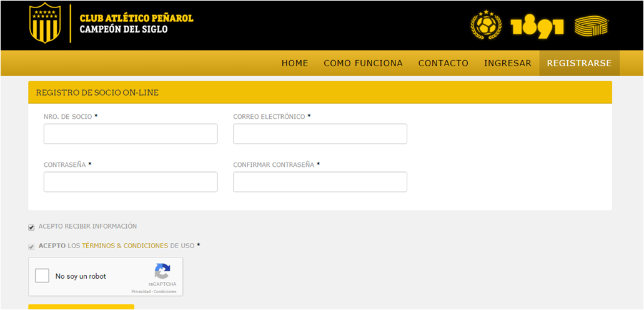Screen dimensions: 644x310
Task: Click the Peñarol club shield logo
Action: 45,22
